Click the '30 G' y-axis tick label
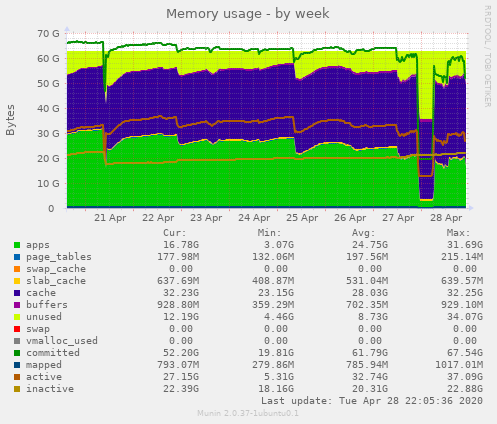Viewport: 497px width, 424px height. click(x=48, y=133)
